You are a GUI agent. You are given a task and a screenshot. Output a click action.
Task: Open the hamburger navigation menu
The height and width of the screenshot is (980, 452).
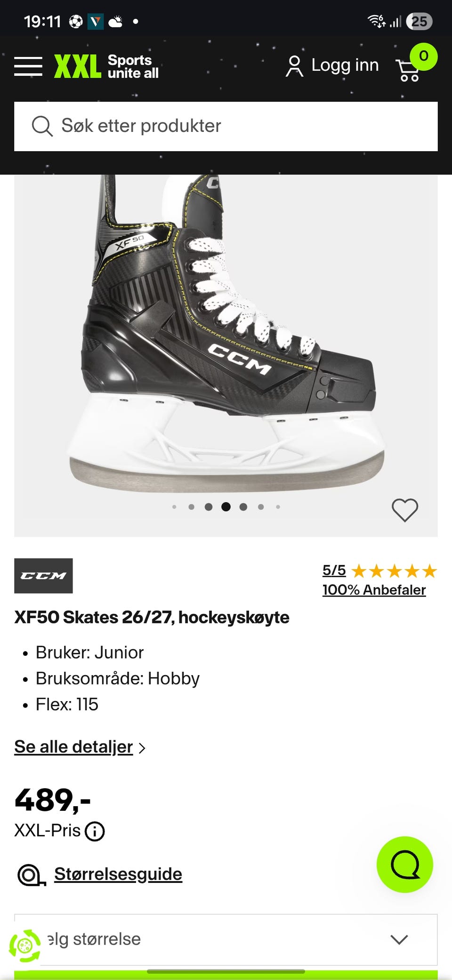[x=28, y=66]
